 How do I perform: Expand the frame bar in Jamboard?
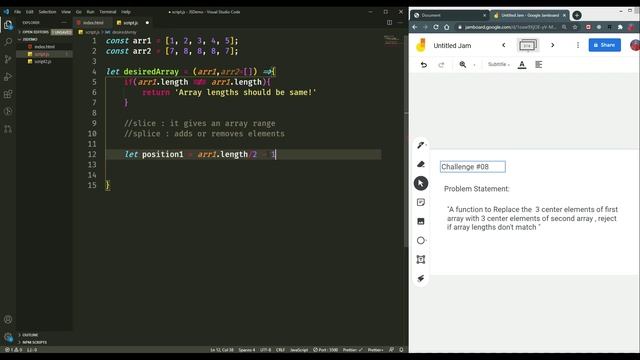point(527,45)
